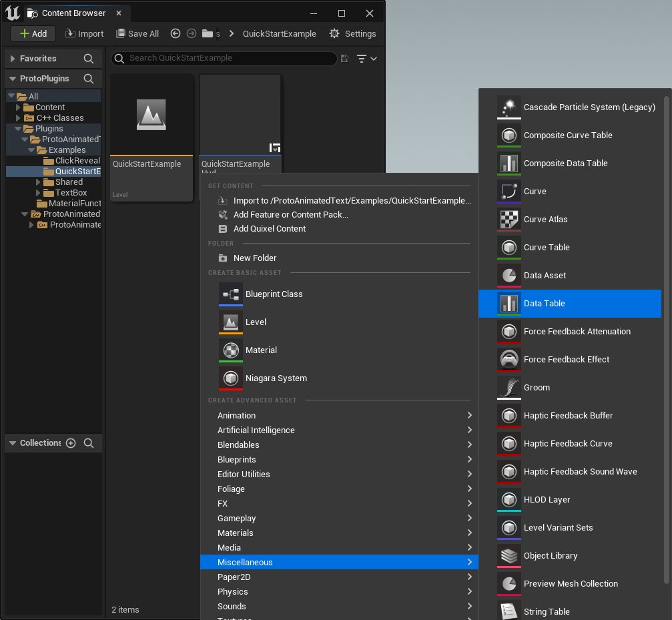Select the Niagara System icon
The width and height of the screenshot is (672, 620).
point(231,378)
